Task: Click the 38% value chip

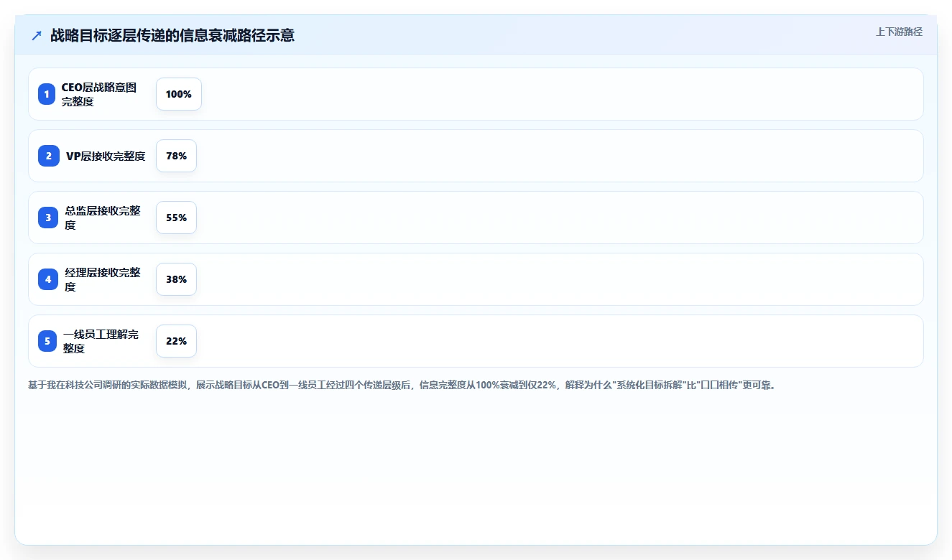Action: click(176, 279)
